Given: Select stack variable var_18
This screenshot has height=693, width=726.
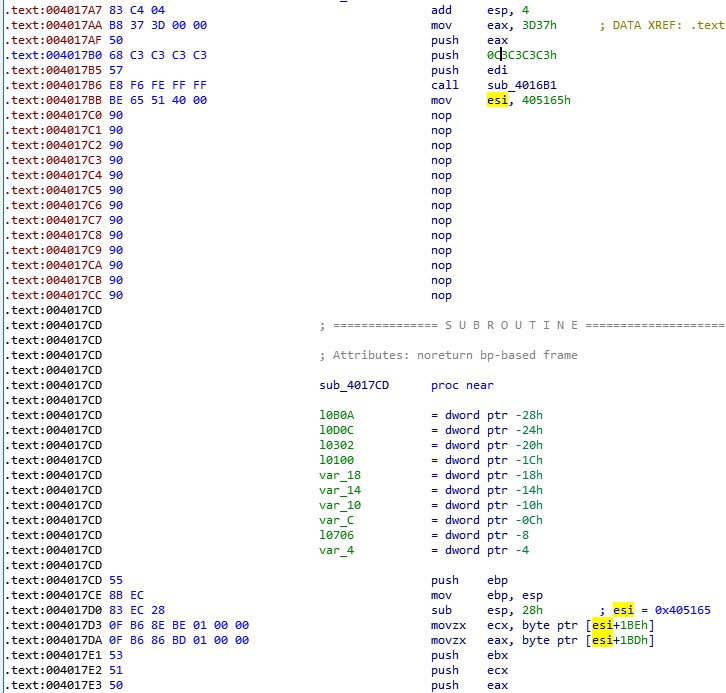Looking at the screenshot, I should click(340, 475).
